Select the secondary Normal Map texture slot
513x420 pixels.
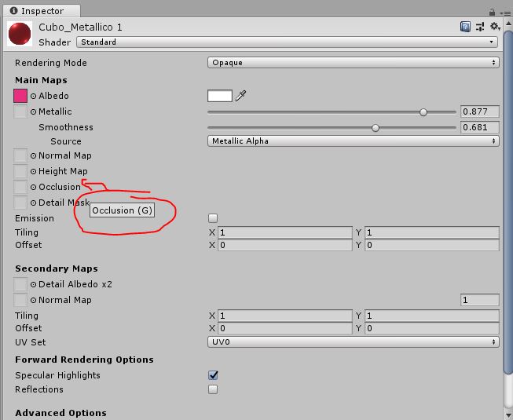[20, 300]
